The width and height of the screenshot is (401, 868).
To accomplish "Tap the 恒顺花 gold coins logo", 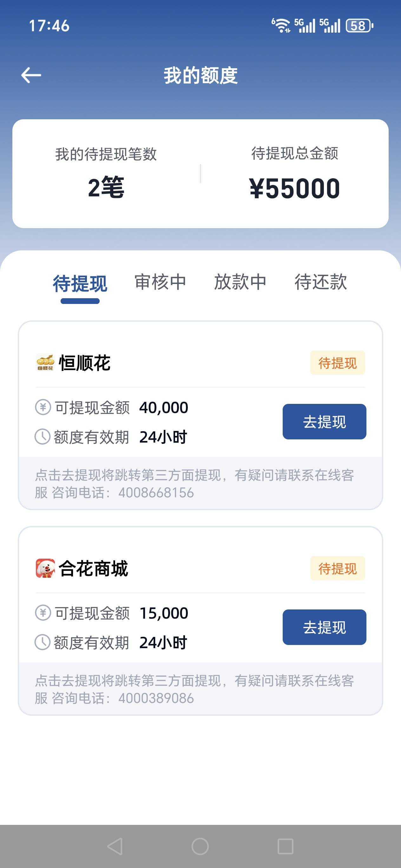I will (45, 363).
